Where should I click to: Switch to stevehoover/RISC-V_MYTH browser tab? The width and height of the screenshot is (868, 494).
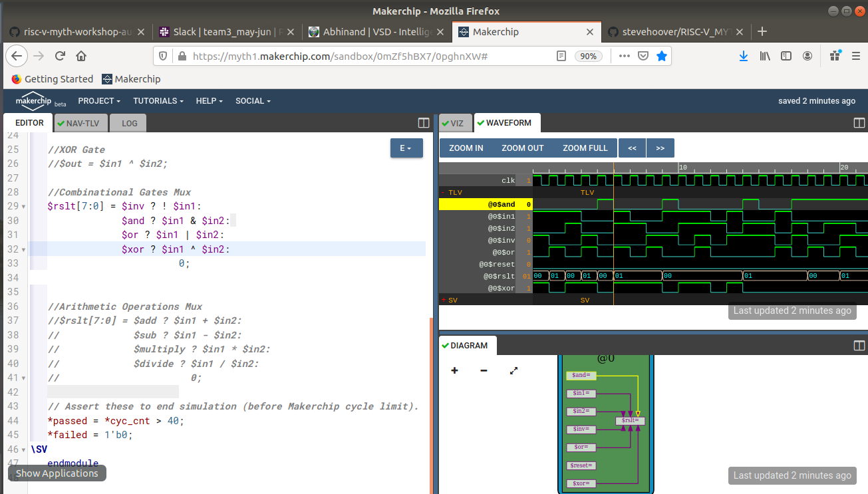coord(676,32)
